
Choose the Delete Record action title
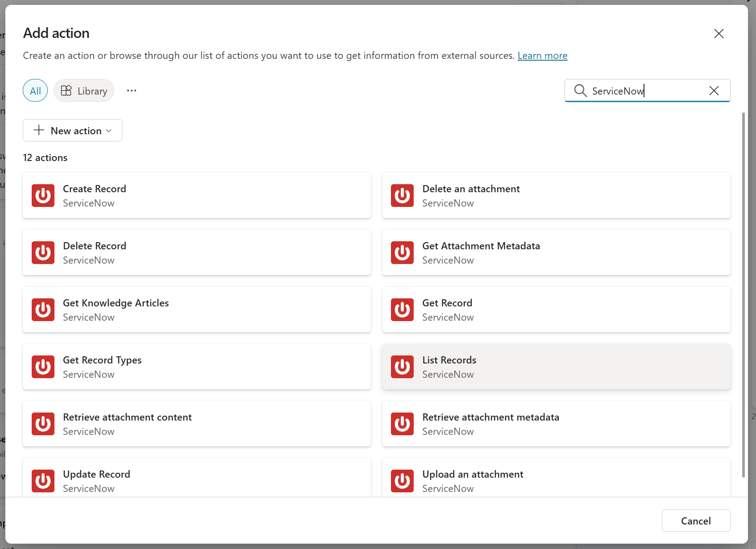tap(95, 246)
